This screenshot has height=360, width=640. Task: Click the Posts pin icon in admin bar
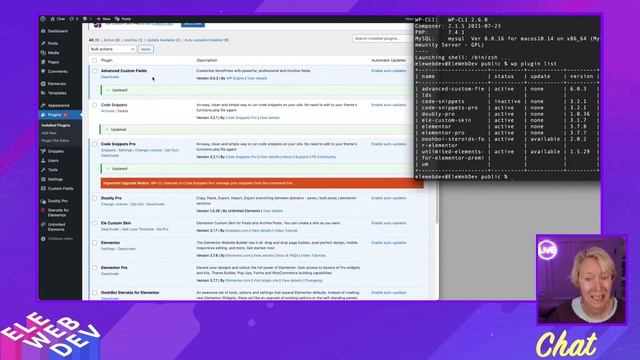coord(117,19)
